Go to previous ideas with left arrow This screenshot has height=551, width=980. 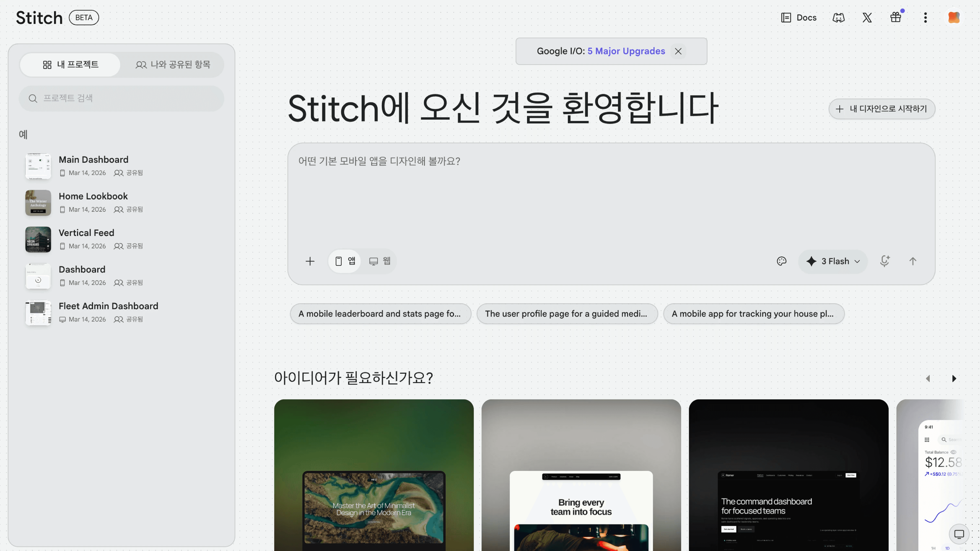point(928,378)
